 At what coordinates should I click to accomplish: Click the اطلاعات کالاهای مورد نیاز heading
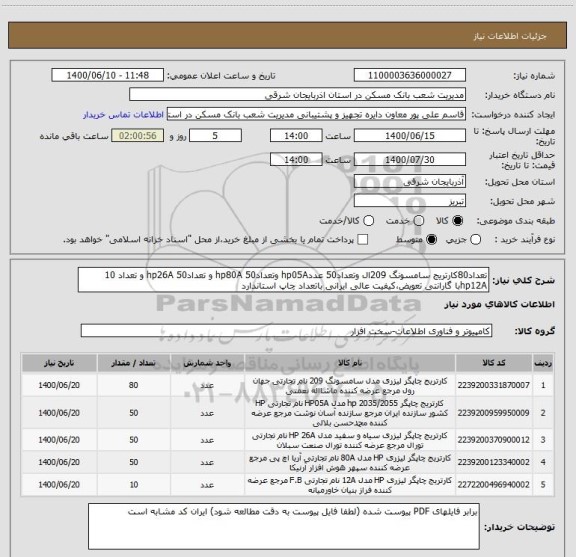click(x=500, y=304)
